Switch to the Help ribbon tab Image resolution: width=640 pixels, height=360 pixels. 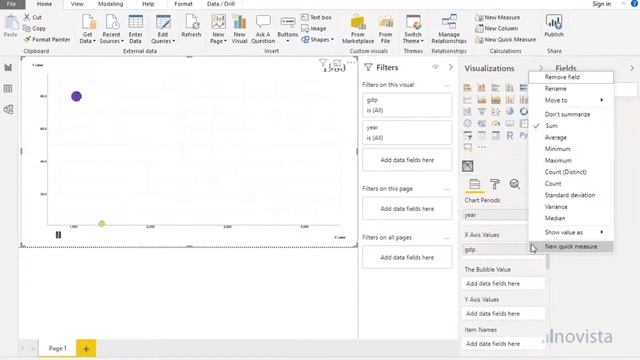148,4
